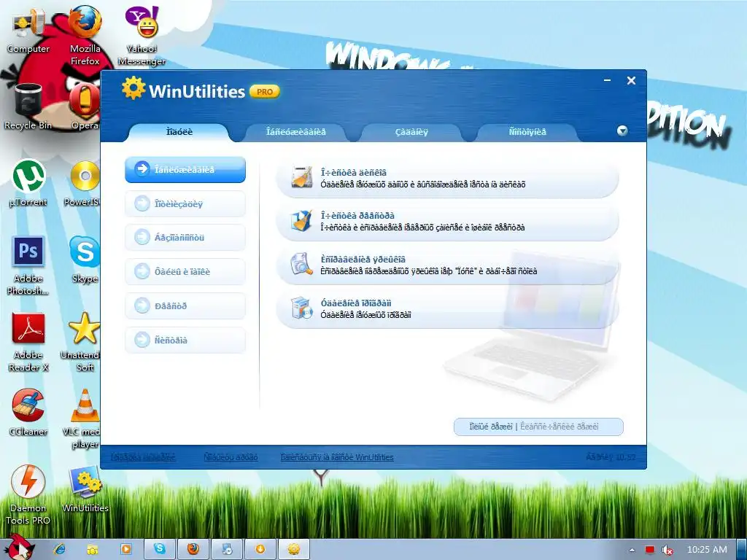Image resolution: width=747 pixels, height=560 pixels.
Task: Open the WinUtilities desktop shortcut
Action: 85,489
